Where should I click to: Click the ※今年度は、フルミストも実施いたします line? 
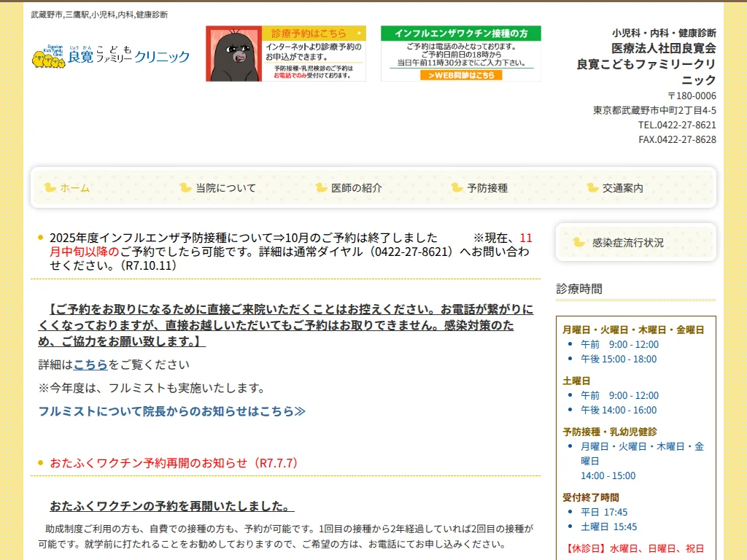[x=152, y=388]
